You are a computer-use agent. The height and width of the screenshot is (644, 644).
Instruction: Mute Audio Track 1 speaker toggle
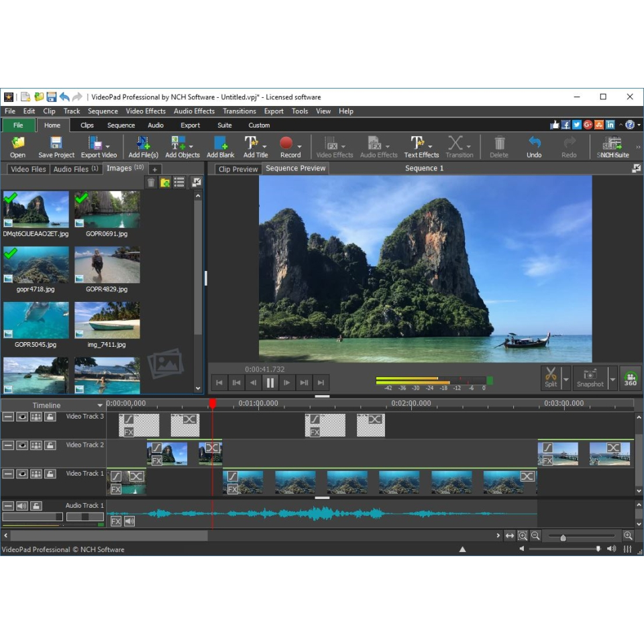pyautogui.click(x=22, y=506)
